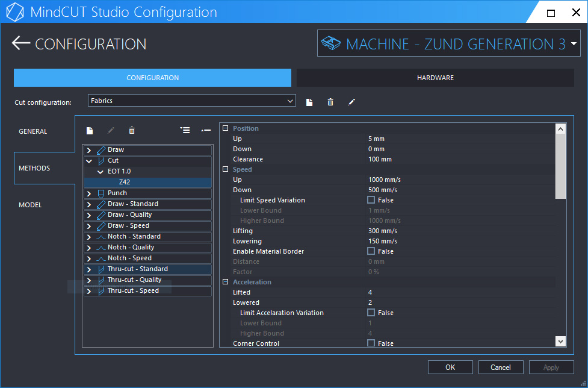
Task: Enable the Corner Control checkbox
Action: (371, 343)
